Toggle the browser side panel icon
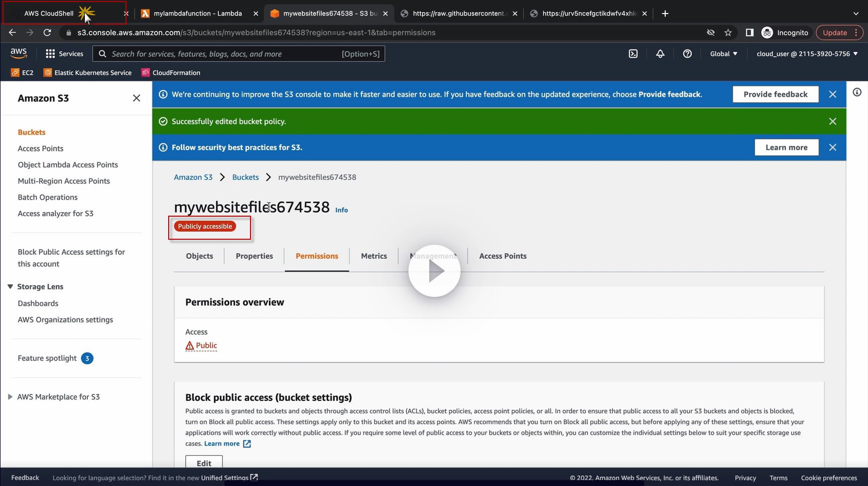The image size is (868, 486). 750,33
